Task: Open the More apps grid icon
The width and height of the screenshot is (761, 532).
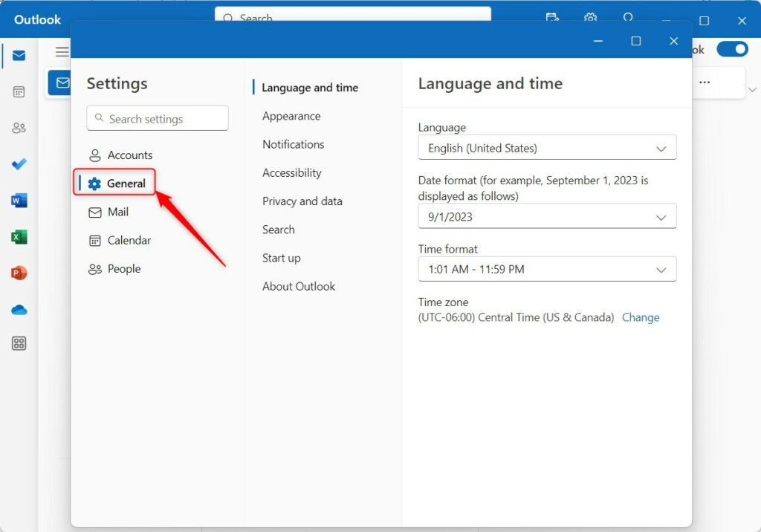Action: coord(19,343)
